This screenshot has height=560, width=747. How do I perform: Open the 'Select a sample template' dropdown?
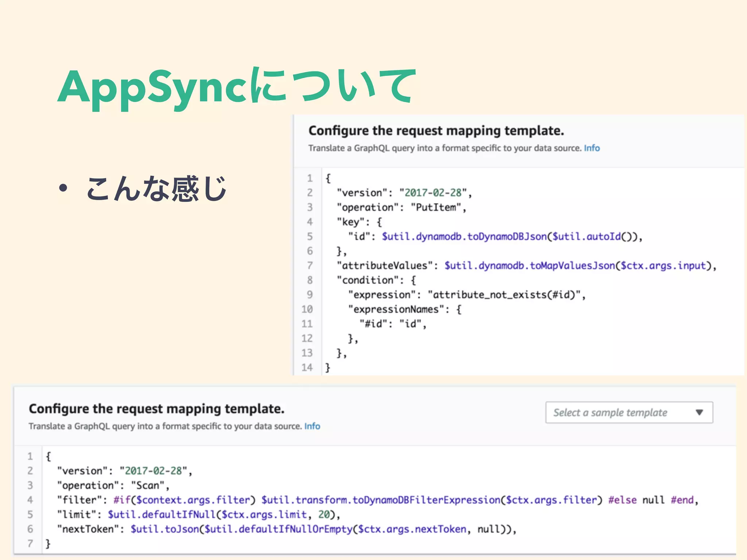point(629,412)
